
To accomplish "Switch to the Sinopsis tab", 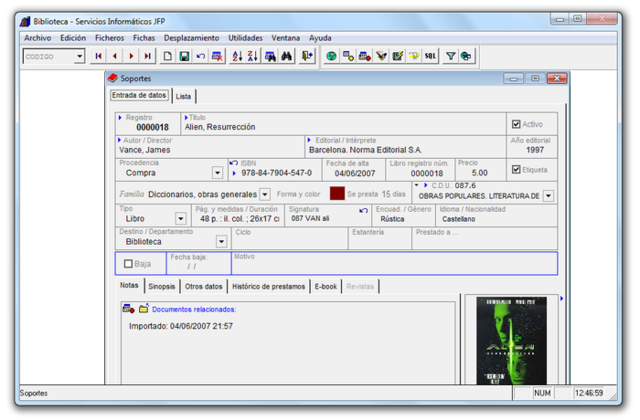I will (162, 287).
